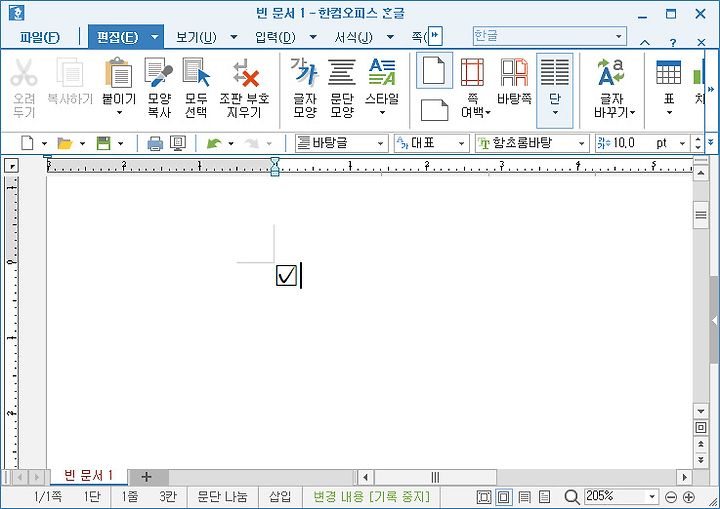Click the 쪽 여백 page margin icon

472,73
